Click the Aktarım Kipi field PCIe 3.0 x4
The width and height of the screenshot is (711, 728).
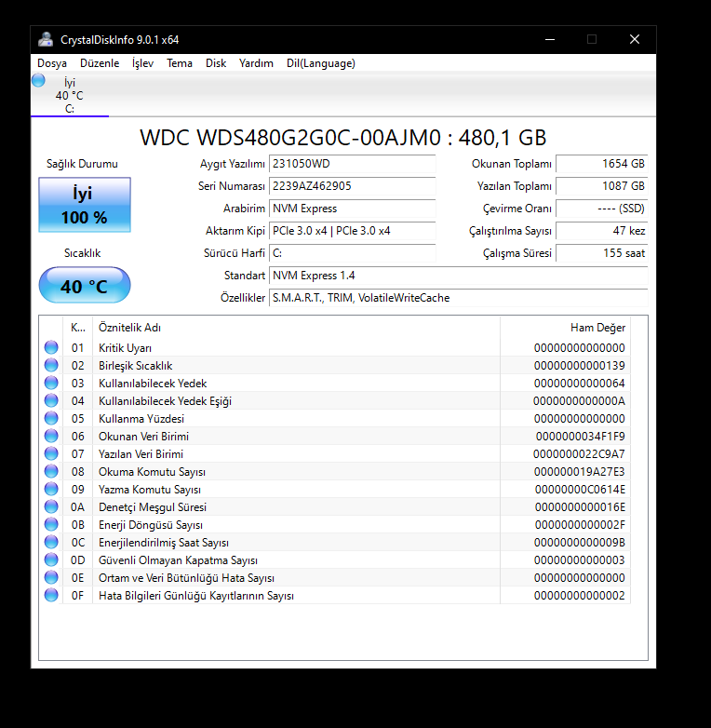(353, 230)
